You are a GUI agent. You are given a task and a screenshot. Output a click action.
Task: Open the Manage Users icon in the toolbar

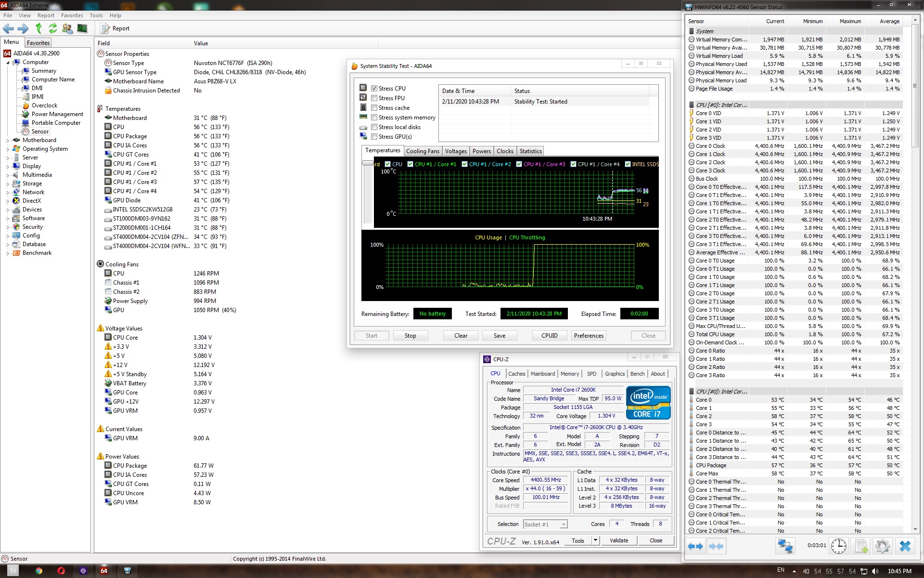tap(67, 28)
